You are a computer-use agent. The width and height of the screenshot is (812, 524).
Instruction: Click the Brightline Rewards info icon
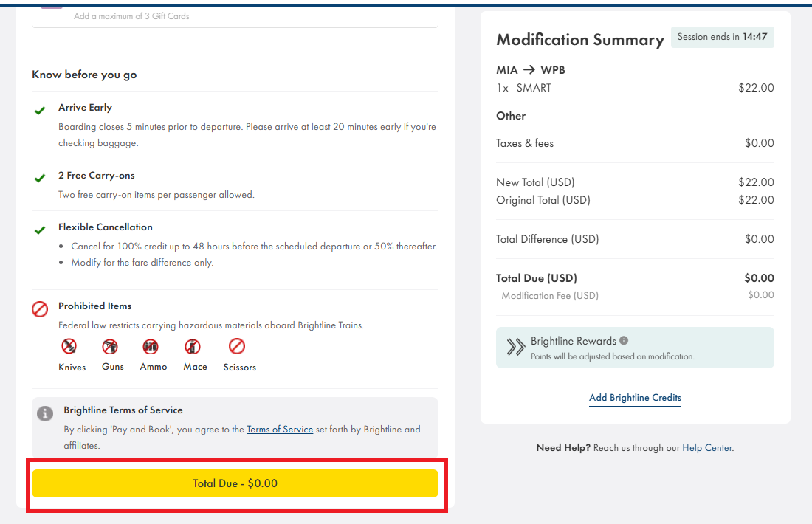624,341
